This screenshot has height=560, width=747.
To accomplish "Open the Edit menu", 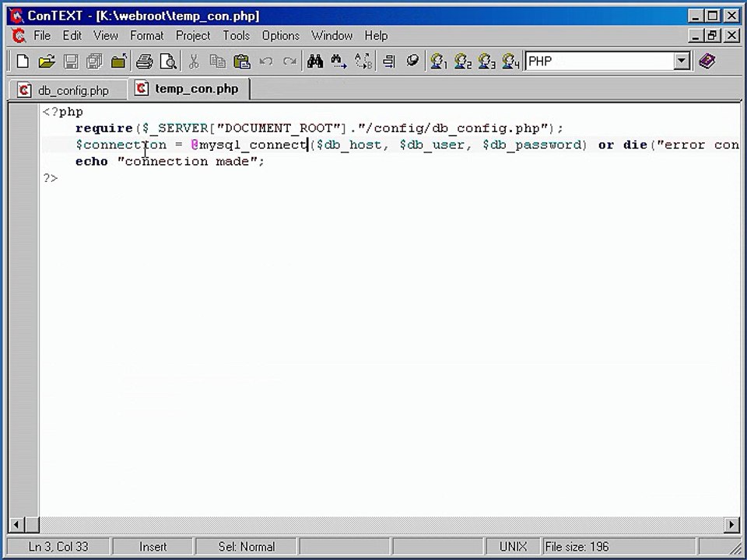I will click(72, 36).
